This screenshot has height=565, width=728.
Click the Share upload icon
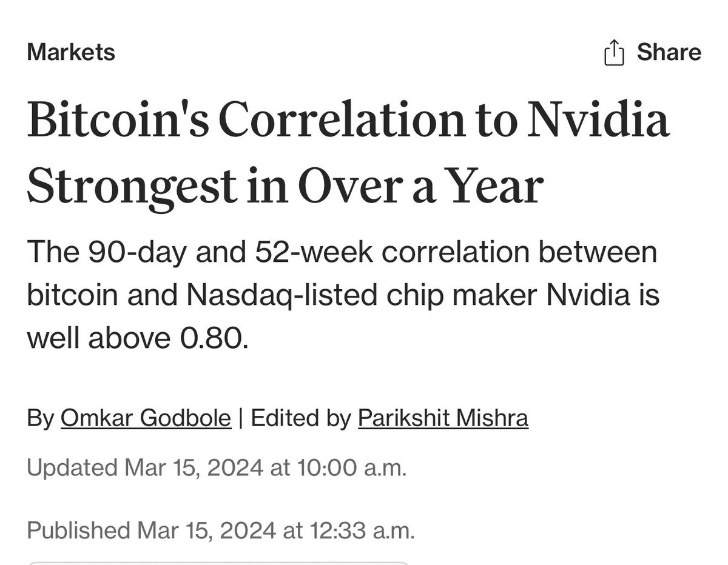[614, 53]
